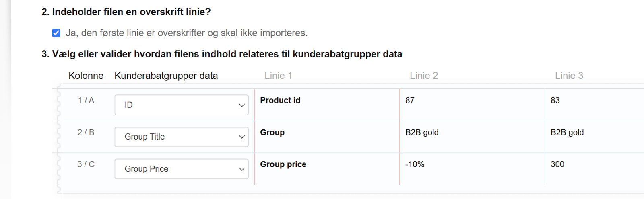This screenshot has width=644, height=199.
Task: Select the Group price header cell
Action: [283, 164]
